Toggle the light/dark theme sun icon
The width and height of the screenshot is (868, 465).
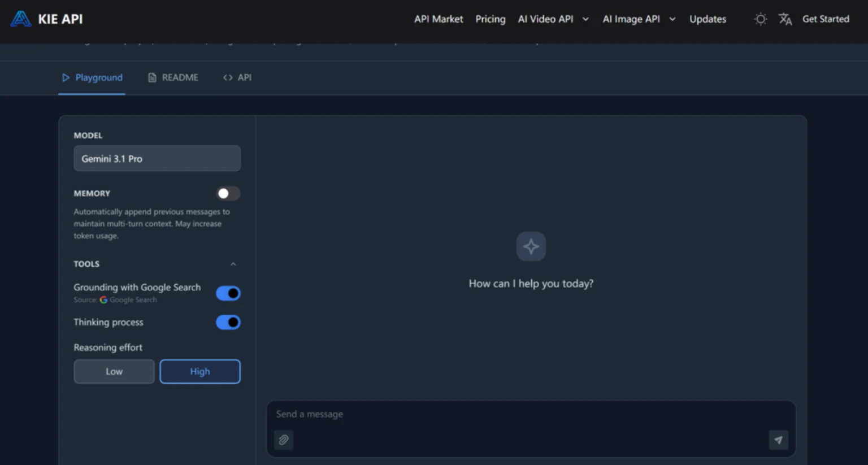point(761,19)
